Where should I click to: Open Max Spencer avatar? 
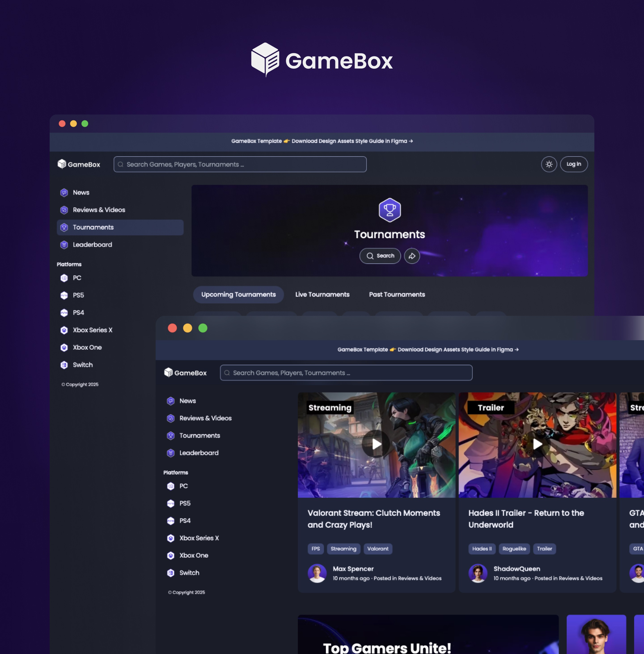(x=317, y=573)
